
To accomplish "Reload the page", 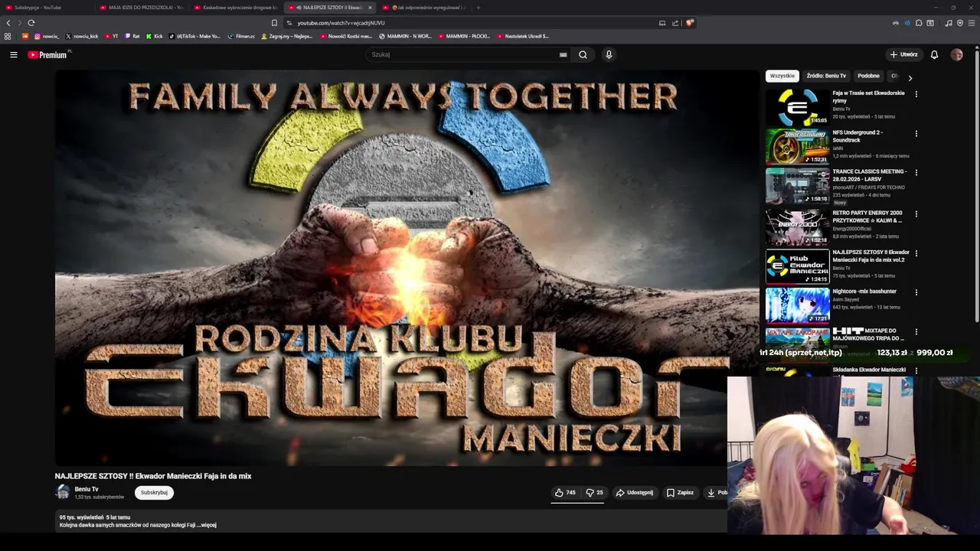I will [31, 23].
